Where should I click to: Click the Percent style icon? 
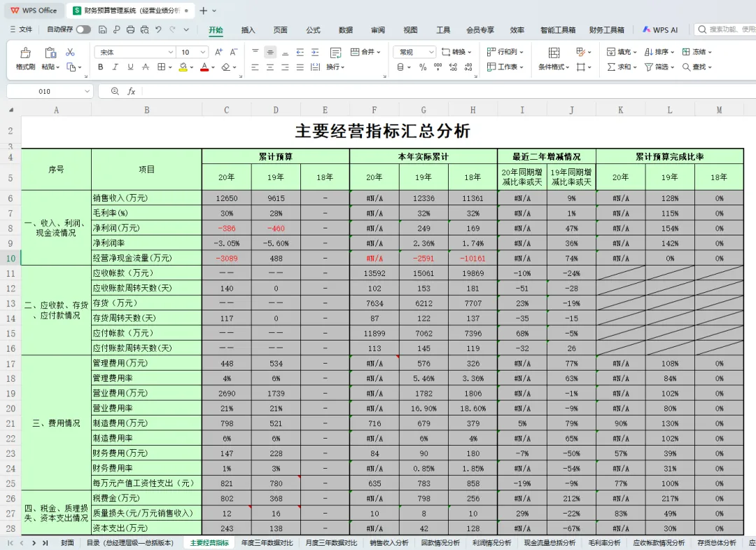point(423,67)
